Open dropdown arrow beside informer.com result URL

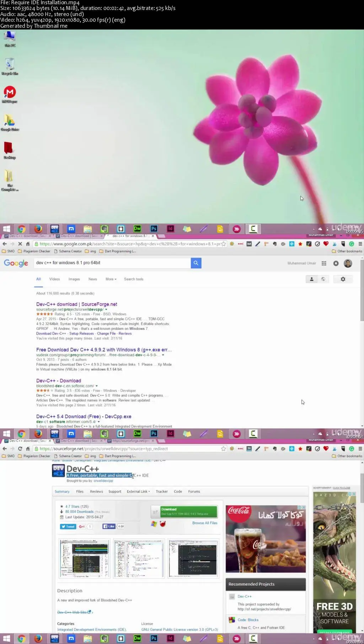tap(99, 422)
